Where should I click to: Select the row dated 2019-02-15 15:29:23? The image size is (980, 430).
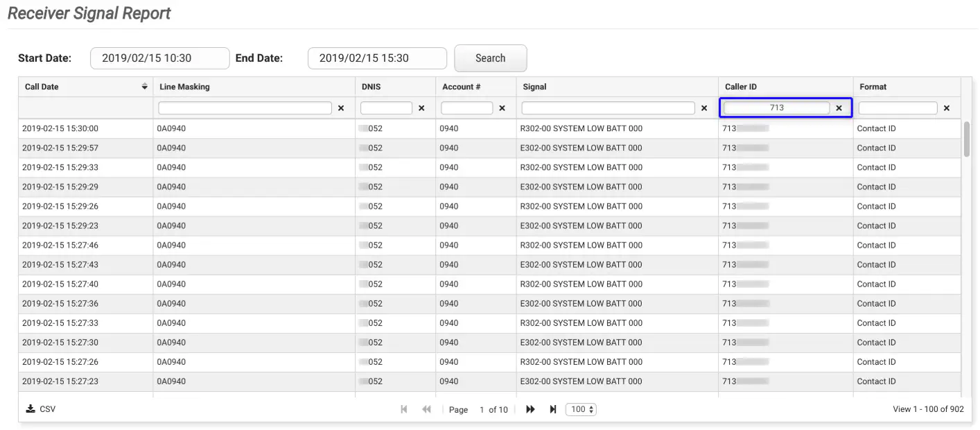489,225
